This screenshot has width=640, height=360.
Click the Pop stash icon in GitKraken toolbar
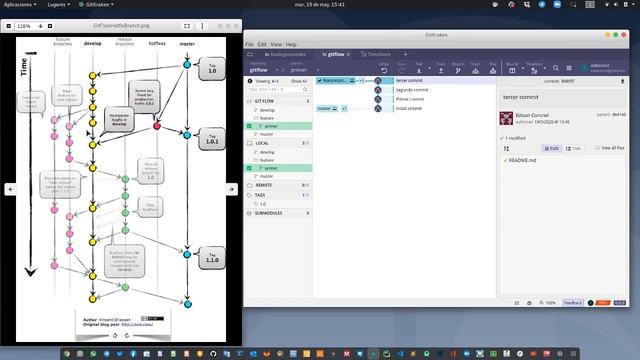pyautogui.click(x=493, y=70)
